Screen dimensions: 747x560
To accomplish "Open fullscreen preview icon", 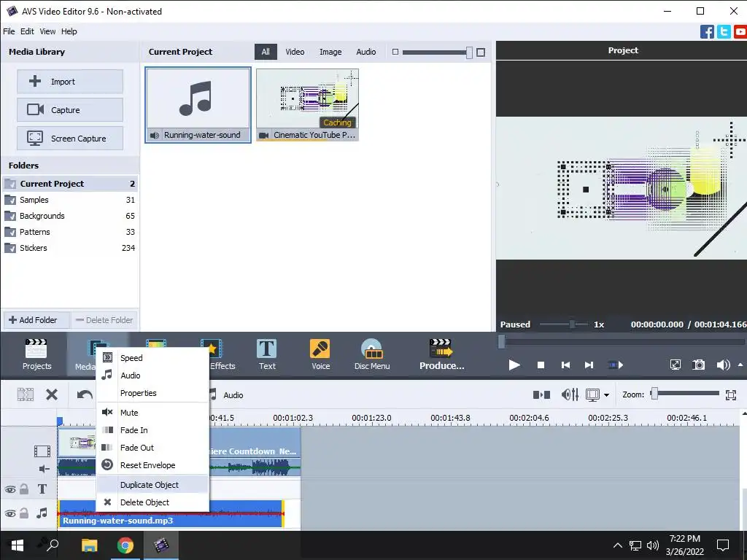I will click(x=675, y=365).
